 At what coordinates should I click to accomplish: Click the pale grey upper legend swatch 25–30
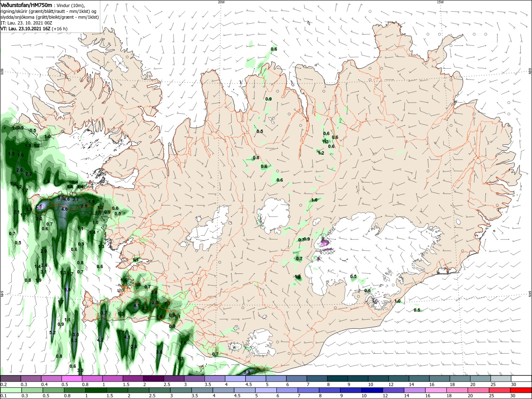[501, 379]
